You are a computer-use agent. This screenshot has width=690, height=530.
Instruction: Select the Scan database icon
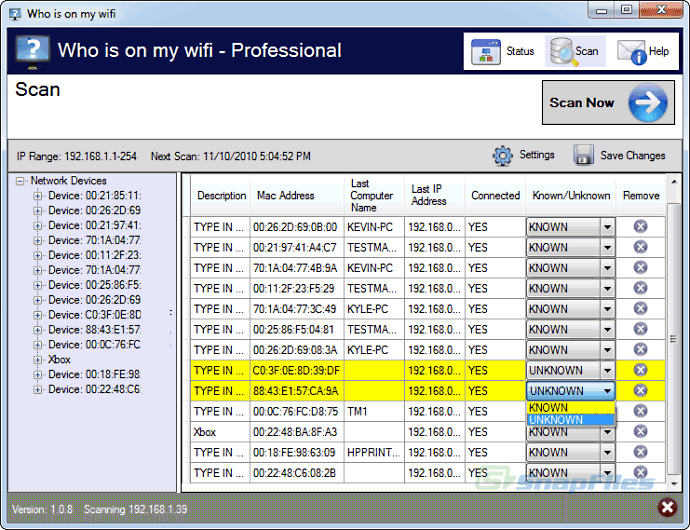click(x=563, y=52)
